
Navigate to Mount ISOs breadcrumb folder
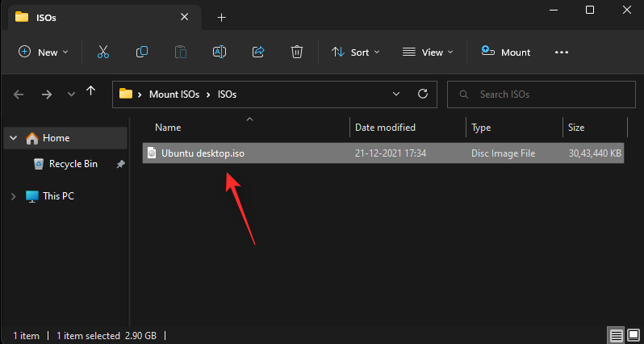[178, 94]
